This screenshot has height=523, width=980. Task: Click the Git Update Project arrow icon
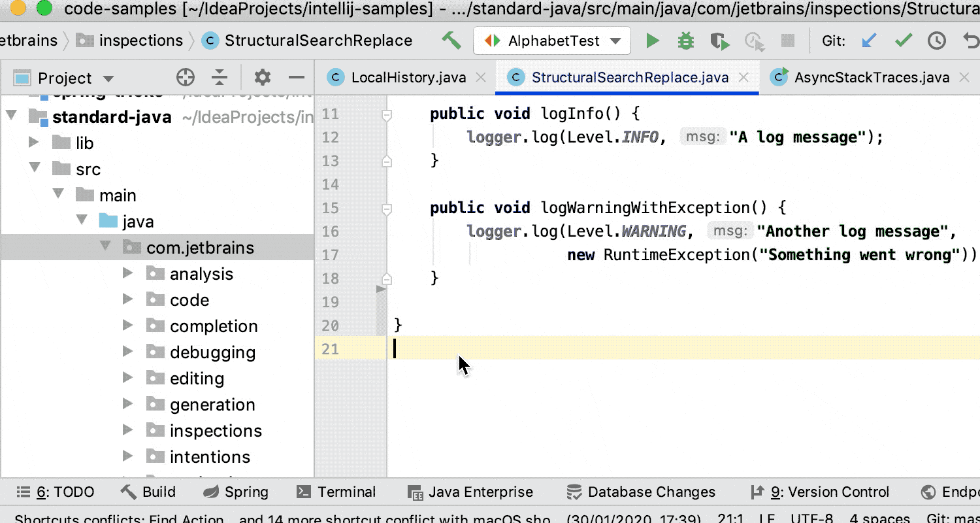coord(869,41)
